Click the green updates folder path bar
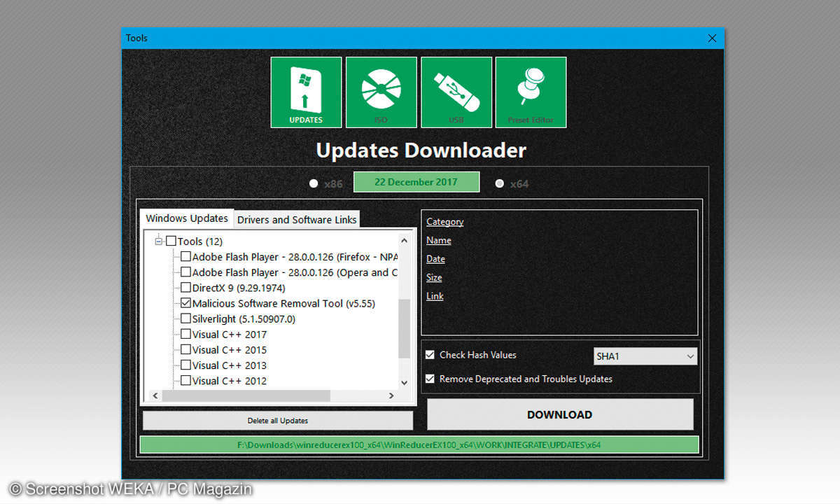 419,444
